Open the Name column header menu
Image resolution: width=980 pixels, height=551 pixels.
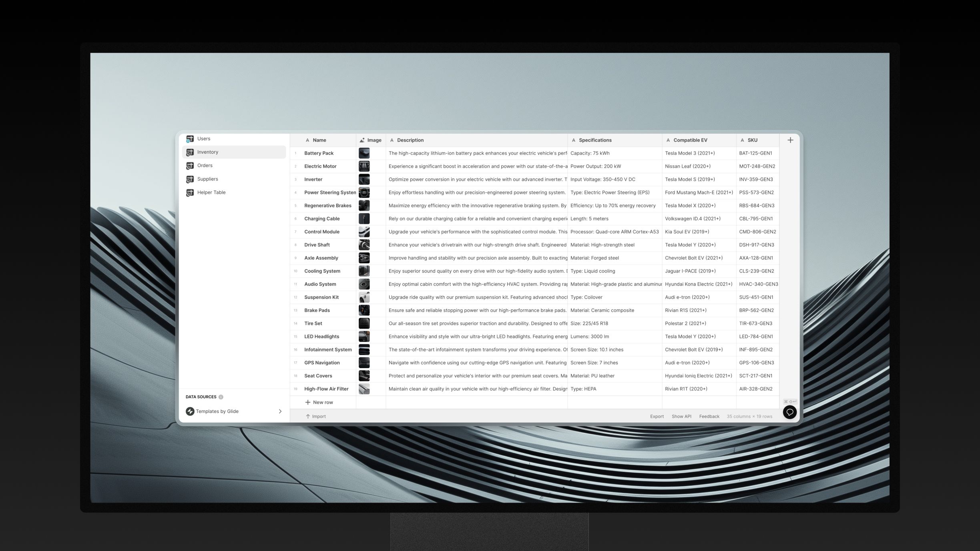tap(319, 140)
